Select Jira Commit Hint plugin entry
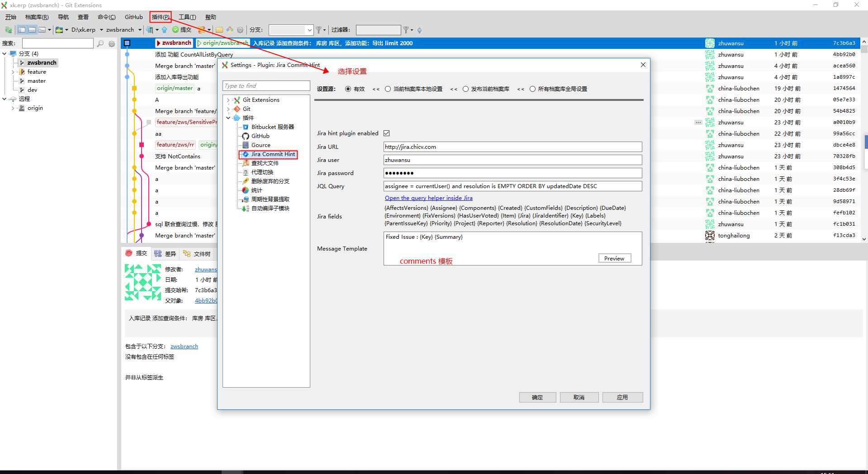Viewport: 868px width, 474px height. (x=269, y=154)
